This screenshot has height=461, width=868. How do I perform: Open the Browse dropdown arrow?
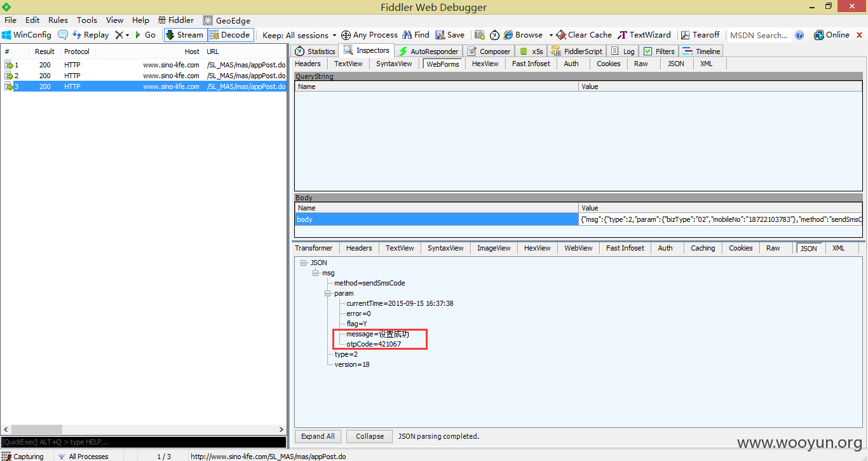click(550, 35)
